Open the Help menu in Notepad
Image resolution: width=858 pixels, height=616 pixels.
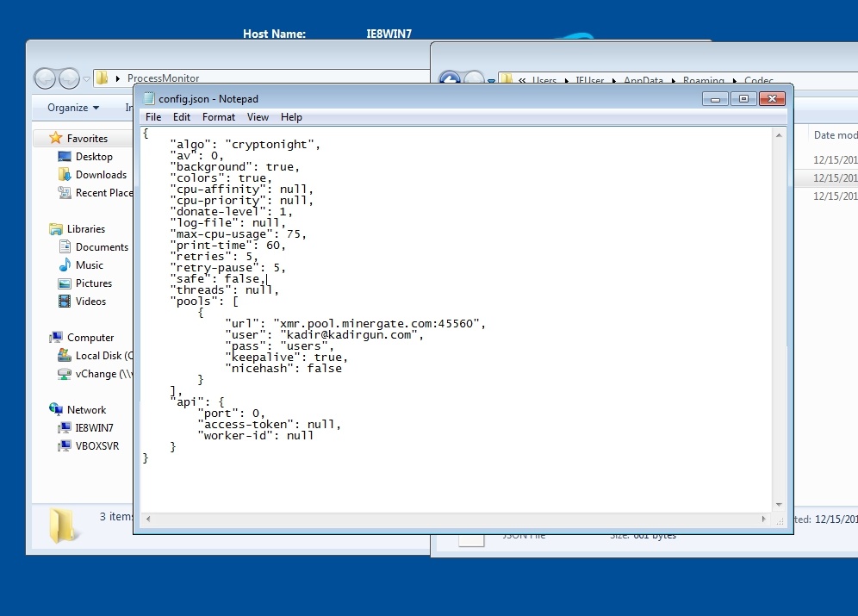(x=291, y=117)
